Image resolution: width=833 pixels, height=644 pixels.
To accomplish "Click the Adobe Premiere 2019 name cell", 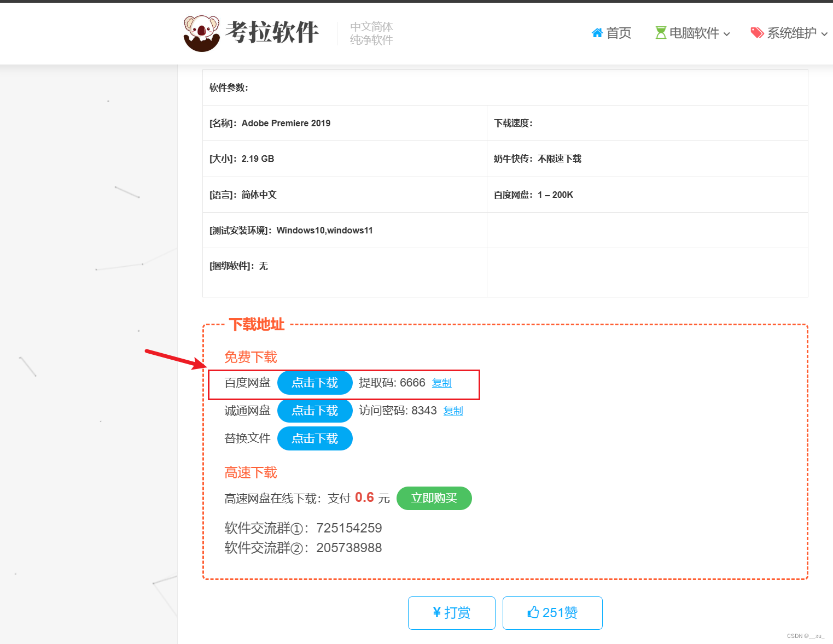I will click(x=345, y=123).
